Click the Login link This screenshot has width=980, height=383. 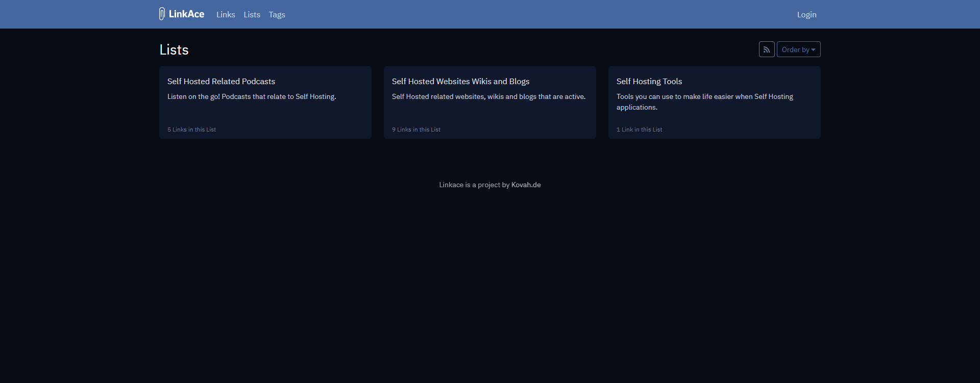pyautogui.click(x=806, y=15)
